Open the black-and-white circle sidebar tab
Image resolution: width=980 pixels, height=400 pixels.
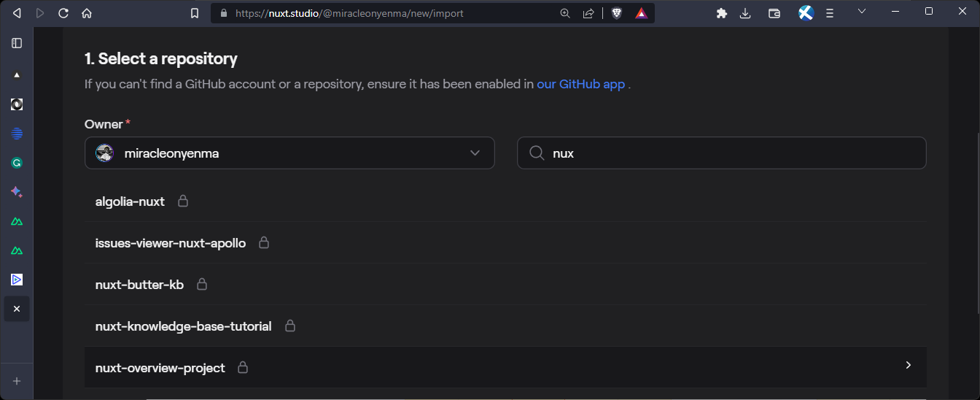(17, 104)
